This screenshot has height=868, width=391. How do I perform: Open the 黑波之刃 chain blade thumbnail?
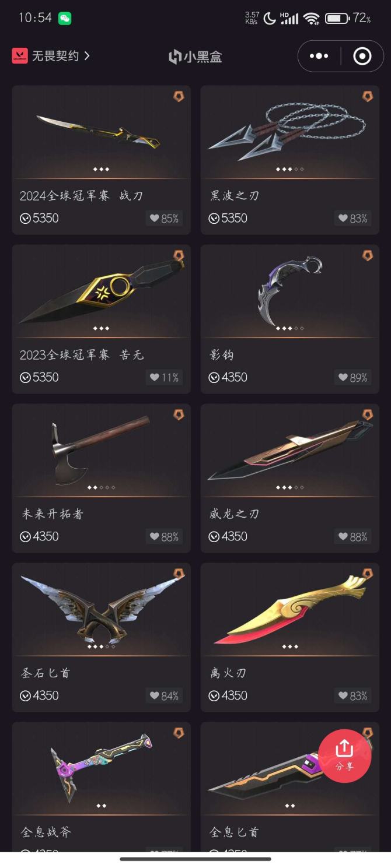290,132
